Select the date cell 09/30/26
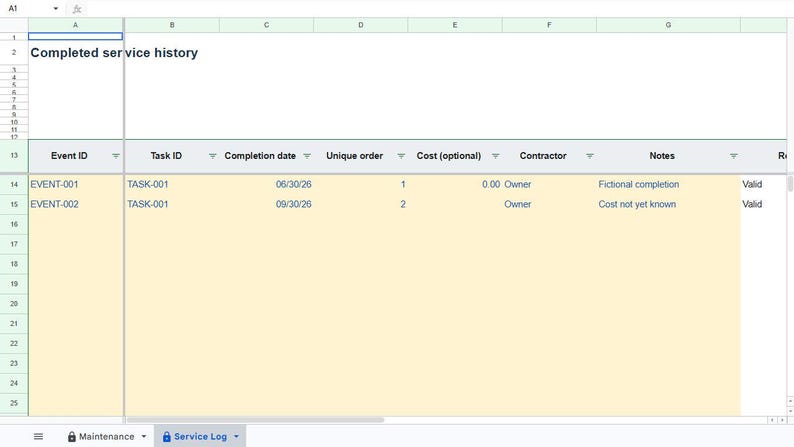This screenshot has height=447, width=794. tap(266, 204)
